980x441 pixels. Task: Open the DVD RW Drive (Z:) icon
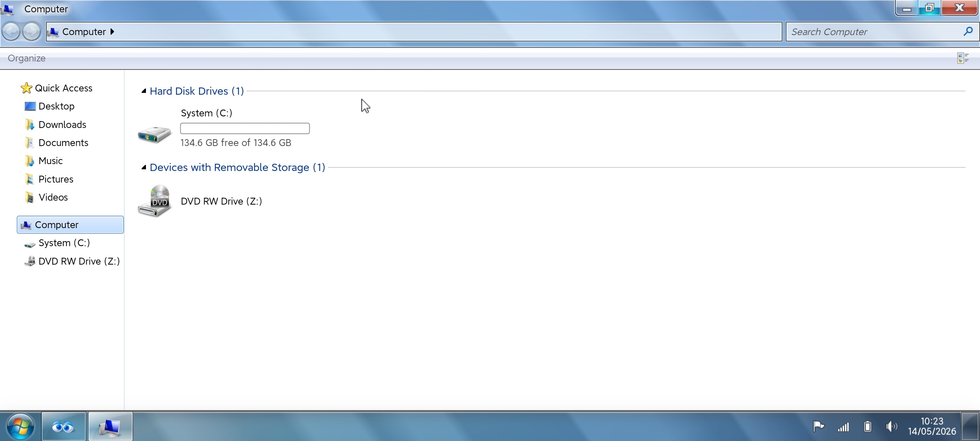click(x=154, y=201)
